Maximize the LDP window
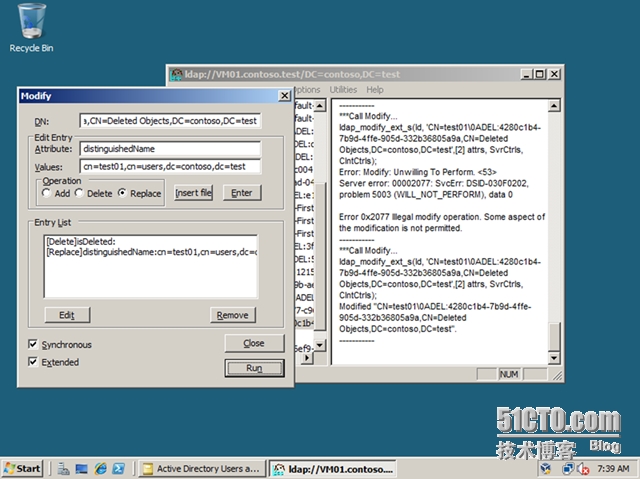The height and width of the screenshot is (479, 640). (540, 74)
